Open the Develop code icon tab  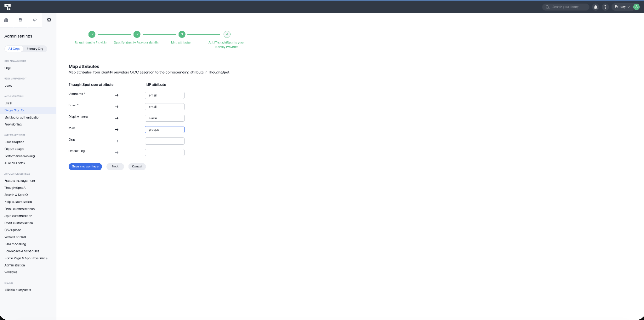point(35,20)
